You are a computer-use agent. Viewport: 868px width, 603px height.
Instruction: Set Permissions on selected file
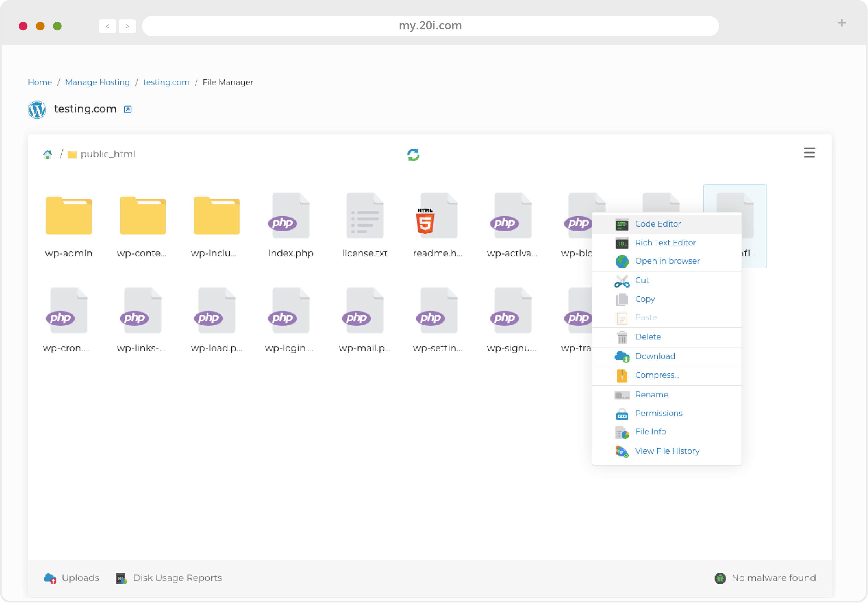(x=658, y=413)
